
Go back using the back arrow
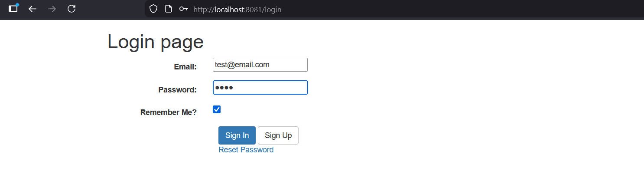(x=33, y=9)
